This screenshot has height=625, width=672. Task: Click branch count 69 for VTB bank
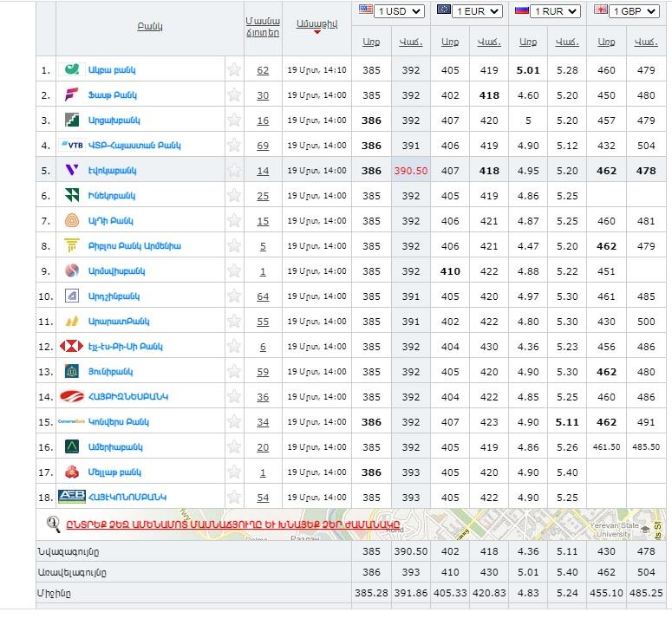(263, 146)
